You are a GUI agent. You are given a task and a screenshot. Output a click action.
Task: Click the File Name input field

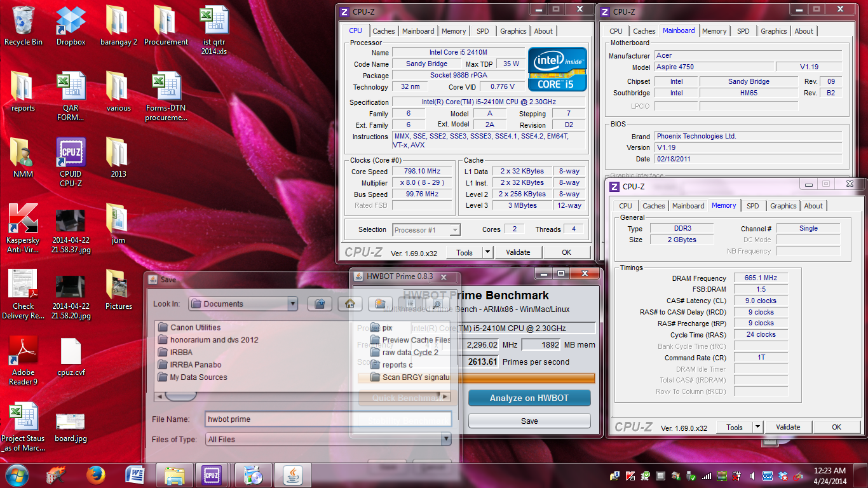tap(329, 419)
